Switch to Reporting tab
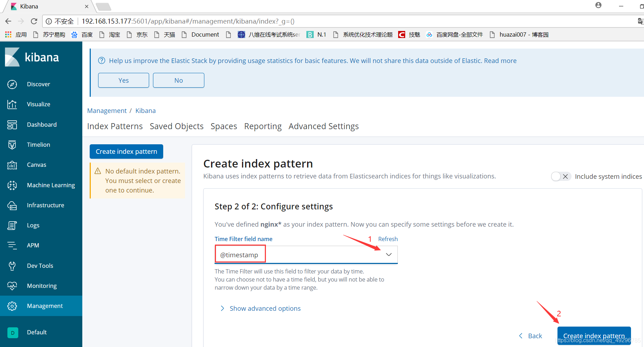Screen dimensions: 644x347 pyautogui.click(x=263, y=126)
